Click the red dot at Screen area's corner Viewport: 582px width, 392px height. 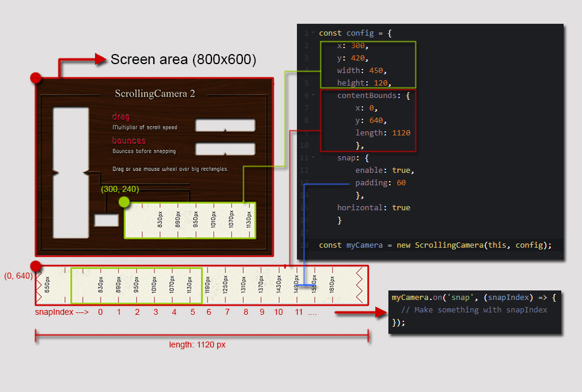(x=36, y=78)
